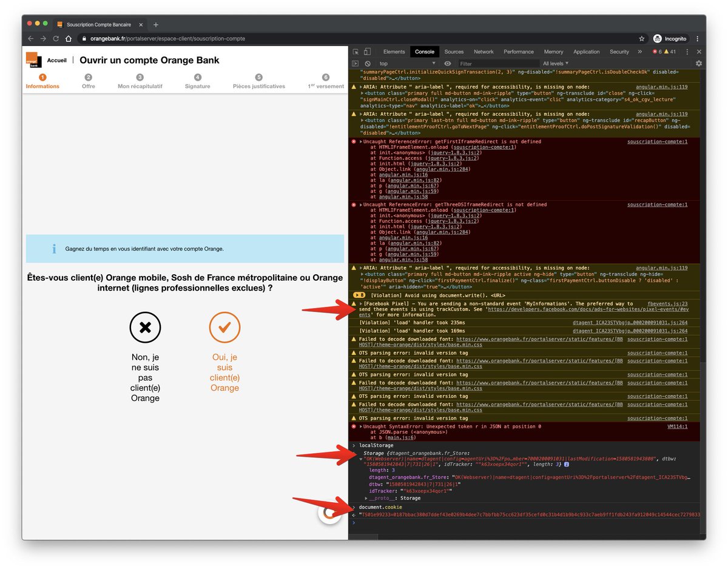728x569 pixels.
Task: Click the browser forward arrow
Action: point(44,38)
